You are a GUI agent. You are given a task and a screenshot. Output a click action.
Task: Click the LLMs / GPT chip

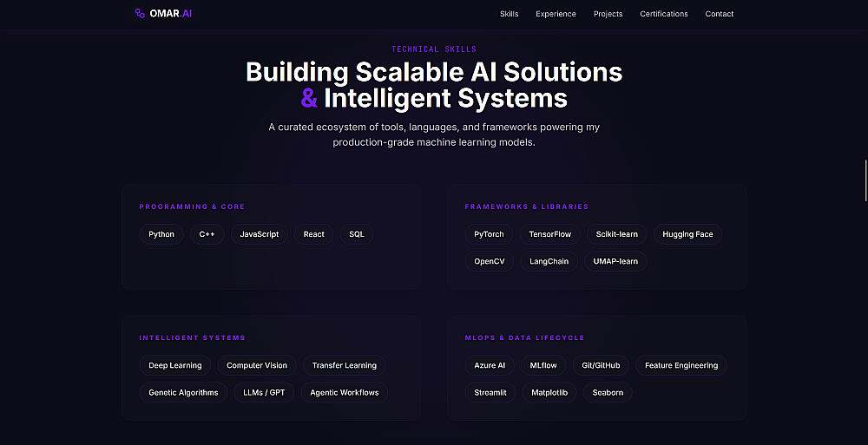[265, 392]
